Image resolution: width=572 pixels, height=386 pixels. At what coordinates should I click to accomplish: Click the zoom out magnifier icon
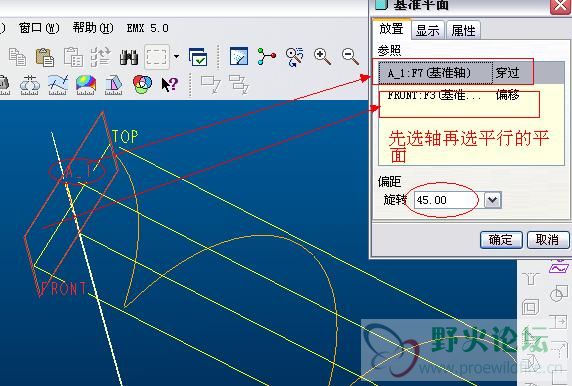[350, 57]
